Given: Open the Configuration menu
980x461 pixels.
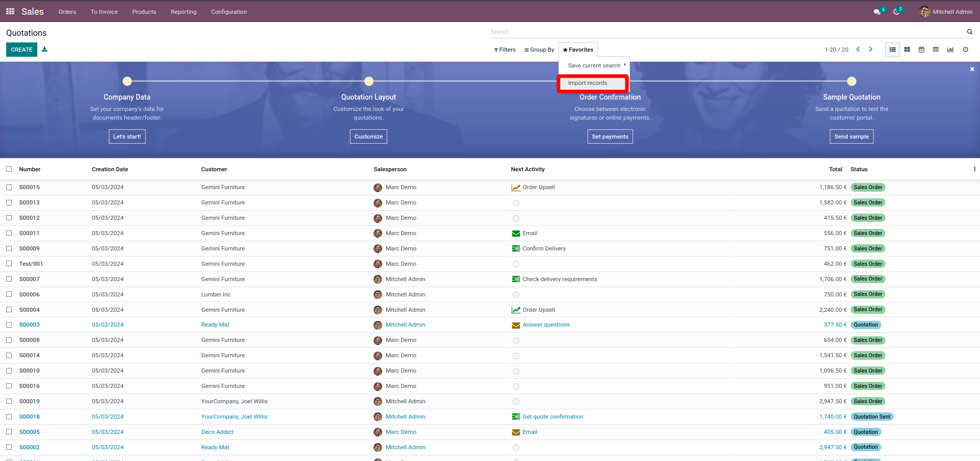Looking at the screenshot, I should pyautogui.click(x=229, y=12).
